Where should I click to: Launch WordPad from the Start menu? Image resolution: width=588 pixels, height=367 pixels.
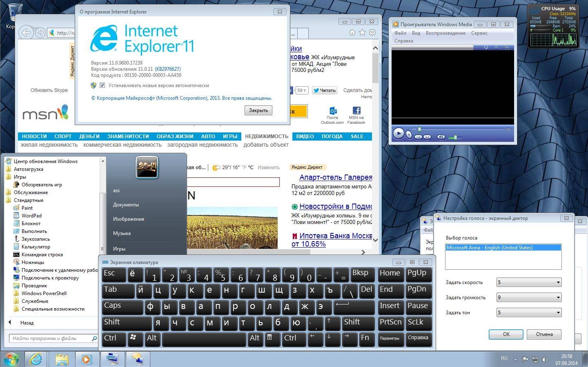pyautogui.click(x=31, y=215)
